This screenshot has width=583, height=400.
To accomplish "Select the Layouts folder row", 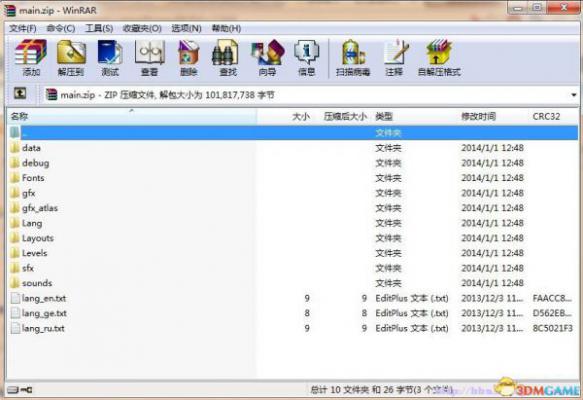I will 293,238.
